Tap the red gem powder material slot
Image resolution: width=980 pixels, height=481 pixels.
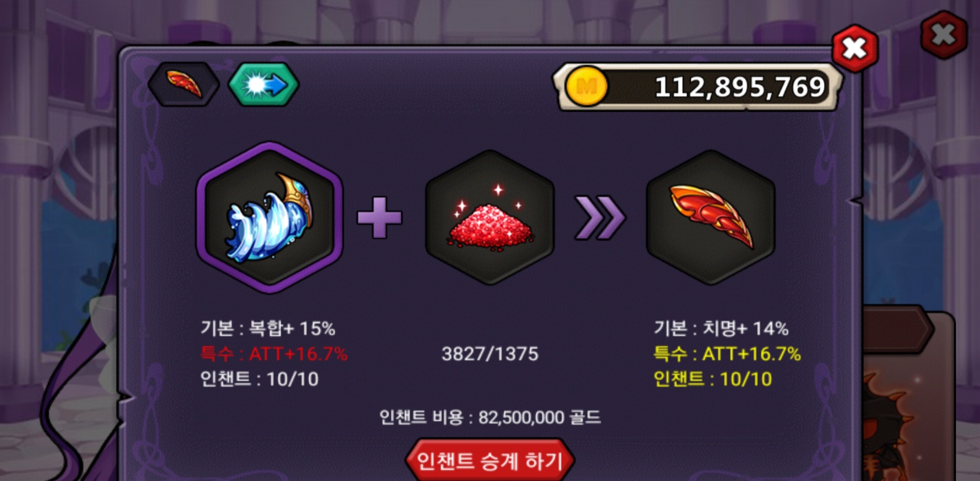pyautogui.click(x=490, y=217)
